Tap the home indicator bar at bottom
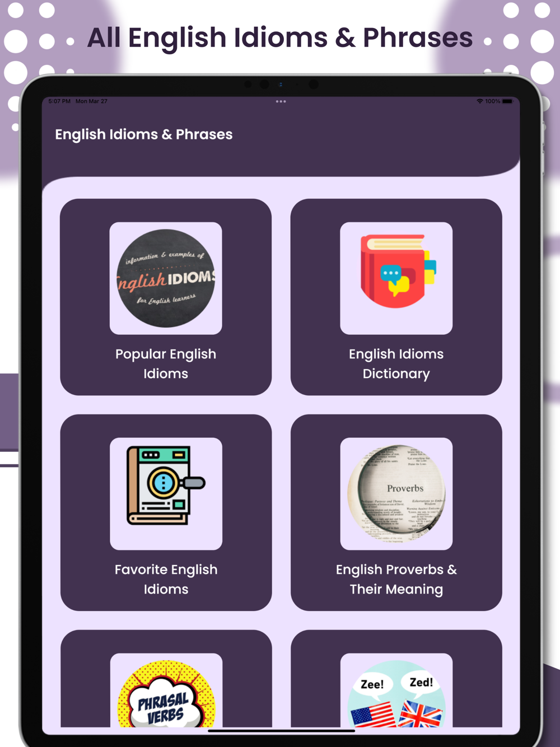This screenshot has height=747, width=560. (281, 731)
